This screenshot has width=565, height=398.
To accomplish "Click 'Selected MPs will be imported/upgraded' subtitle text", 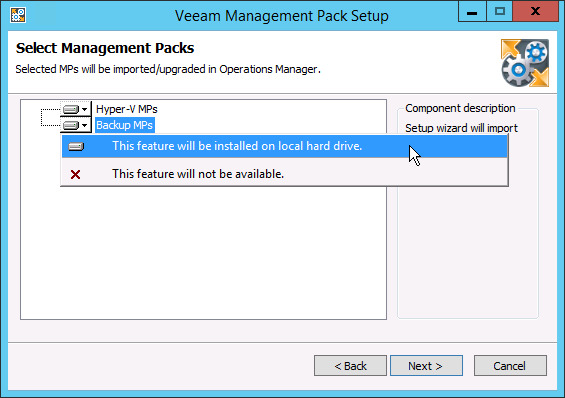I will (x=168, y=69).
